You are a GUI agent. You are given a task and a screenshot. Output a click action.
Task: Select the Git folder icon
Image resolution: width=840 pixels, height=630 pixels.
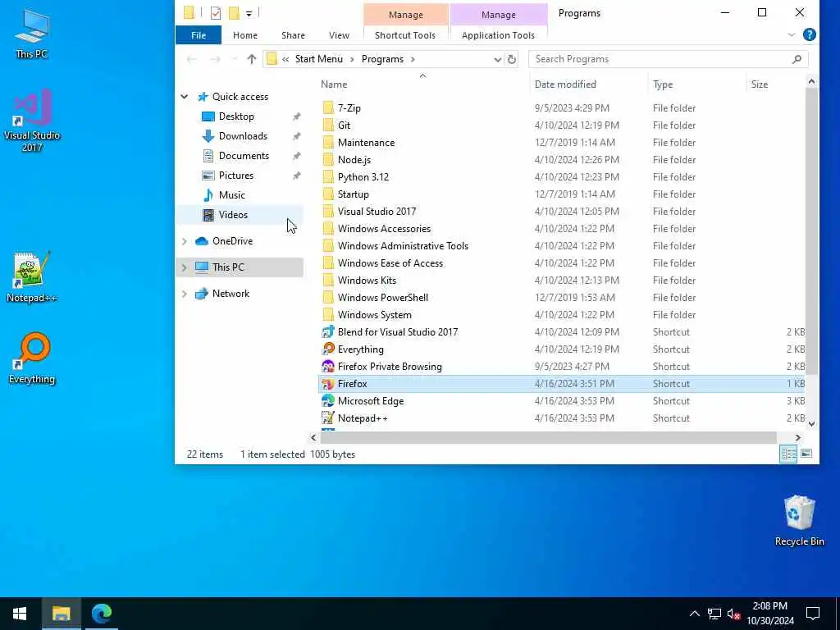pyautogui.click(x=328, y=125)
